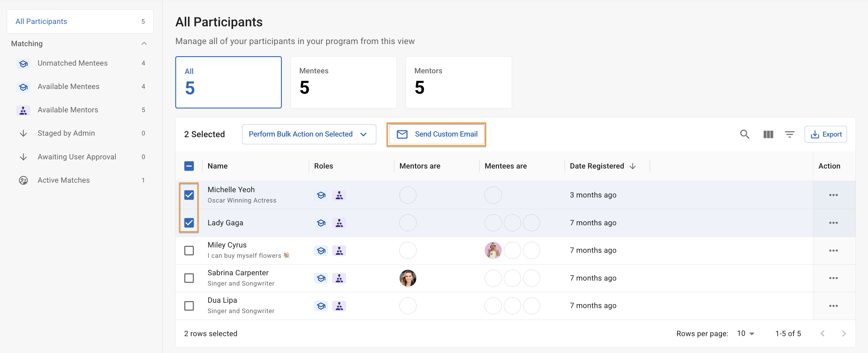
Task: Collapse the Matching sidebar section
Action: click(144, 43)
